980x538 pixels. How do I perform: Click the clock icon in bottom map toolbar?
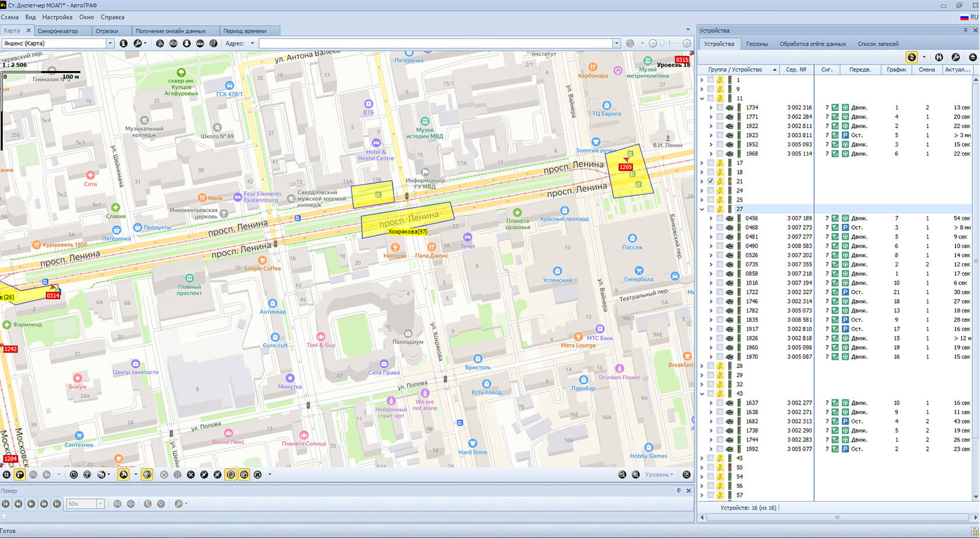[x=73, y=475]
